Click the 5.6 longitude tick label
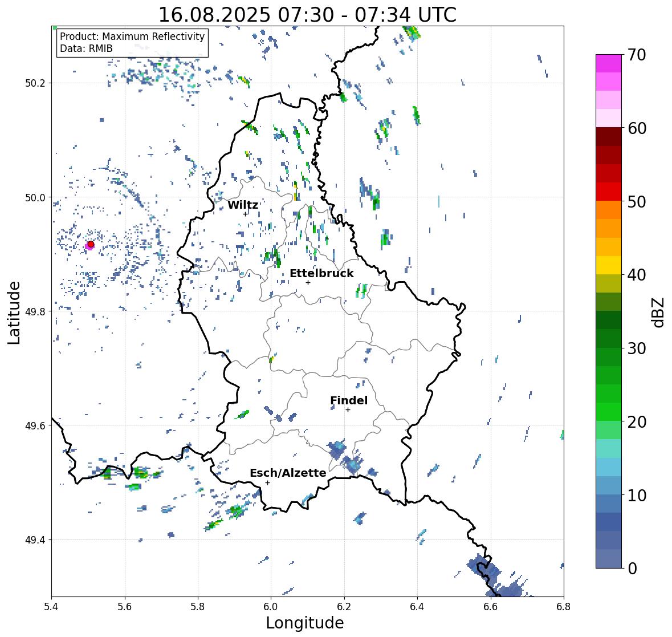Screen dimensions: 672x637 click(x=125, y=606)
